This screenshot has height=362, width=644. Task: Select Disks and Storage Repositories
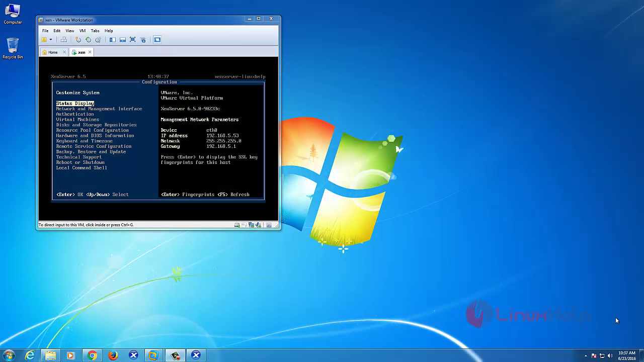click(x=96, y=125)
